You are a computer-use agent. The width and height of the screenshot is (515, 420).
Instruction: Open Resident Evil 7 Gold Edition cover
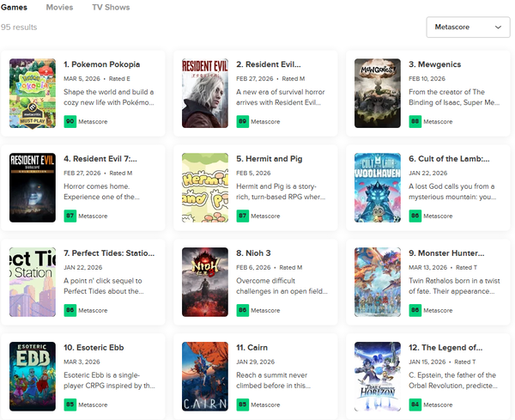coord(33,187)
